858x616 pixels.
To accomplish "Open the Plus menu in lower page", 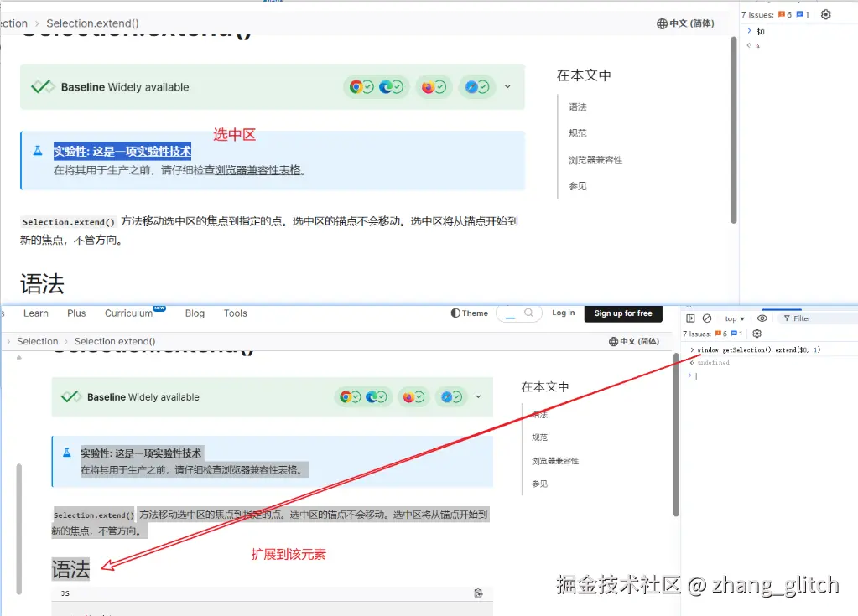I will [76, 313].
